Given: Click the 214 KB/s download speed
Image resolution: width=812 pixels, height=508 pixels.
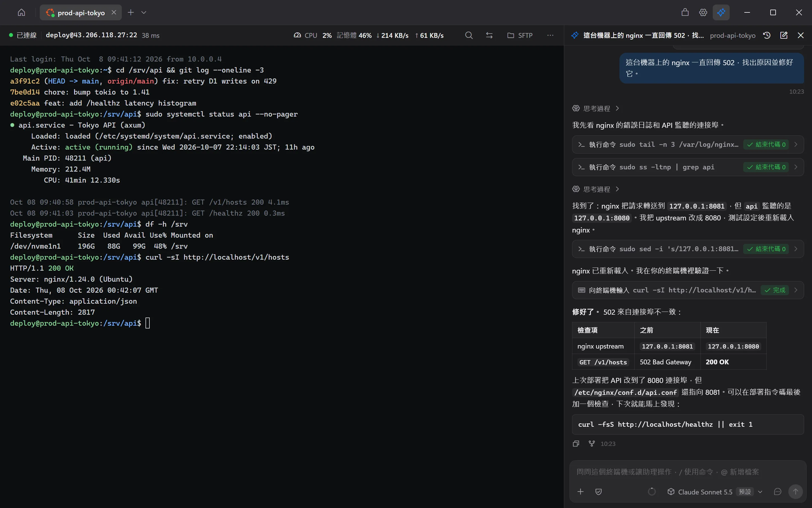Looking at the screenshot, I should pos(392,35).
